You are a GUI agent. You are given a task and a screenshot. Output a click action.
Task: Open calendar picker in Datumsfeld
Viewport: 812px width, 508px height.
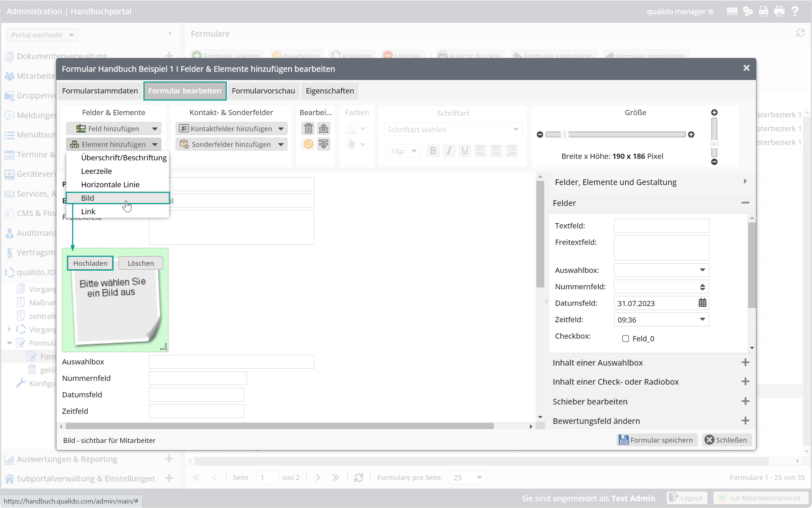click(x=702, y=303)
